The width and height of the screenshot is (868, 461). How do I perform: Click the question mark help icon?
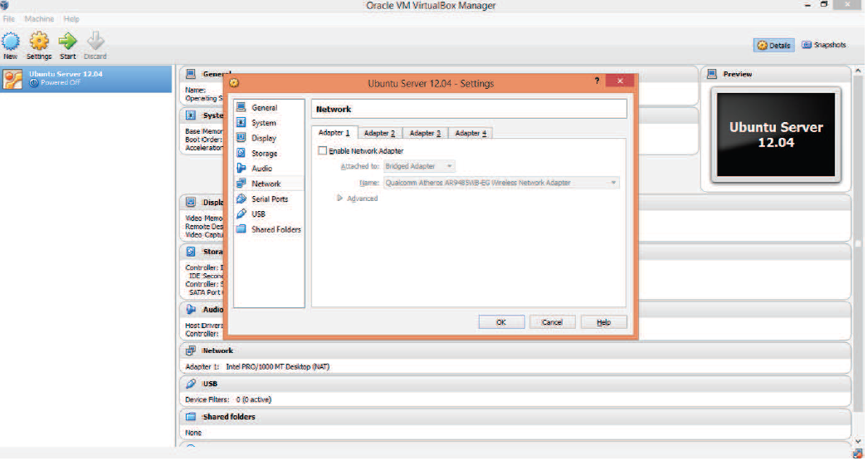pos(597,81)
